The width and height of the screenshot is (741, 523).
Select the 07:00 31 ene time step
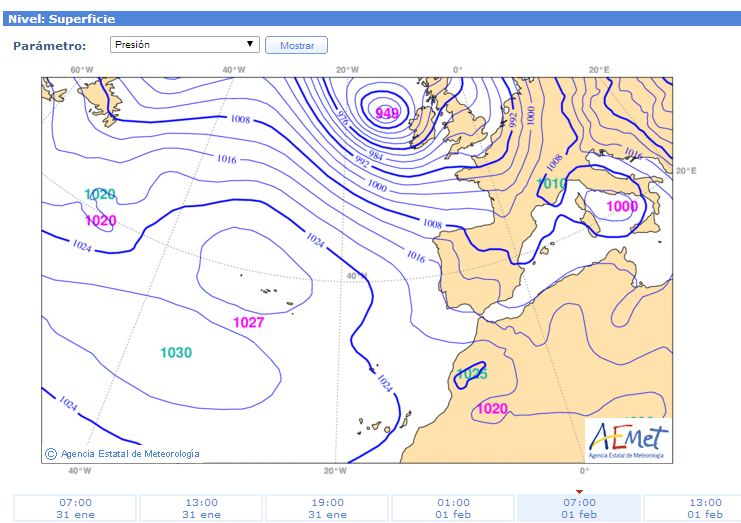75,508
